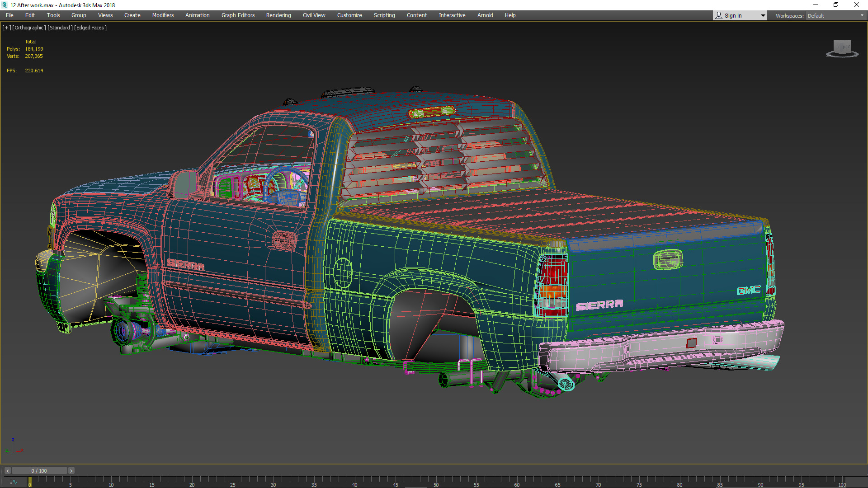Open the Graph Editors menu

[x=238, y=15]
